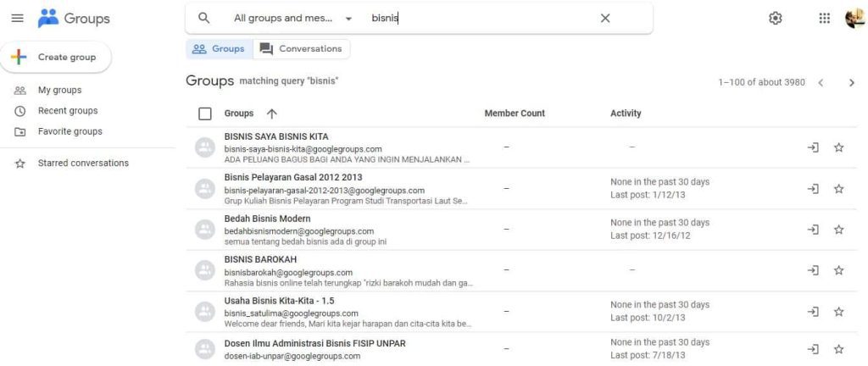The height and width of the screenshot is (366, 868).
Task: Click the 1–100 of about 3980 counter
Action: (762, 82)
